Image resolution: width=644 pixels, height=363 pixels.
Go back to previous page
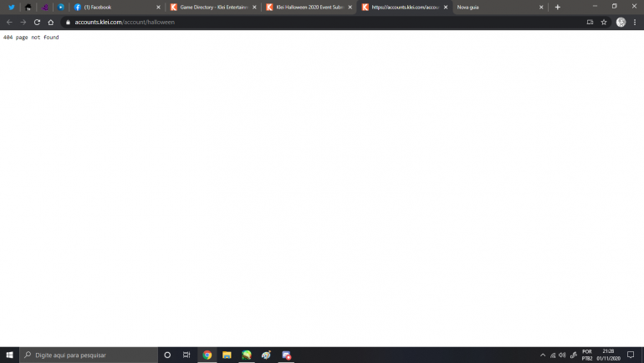pos(9,23)
